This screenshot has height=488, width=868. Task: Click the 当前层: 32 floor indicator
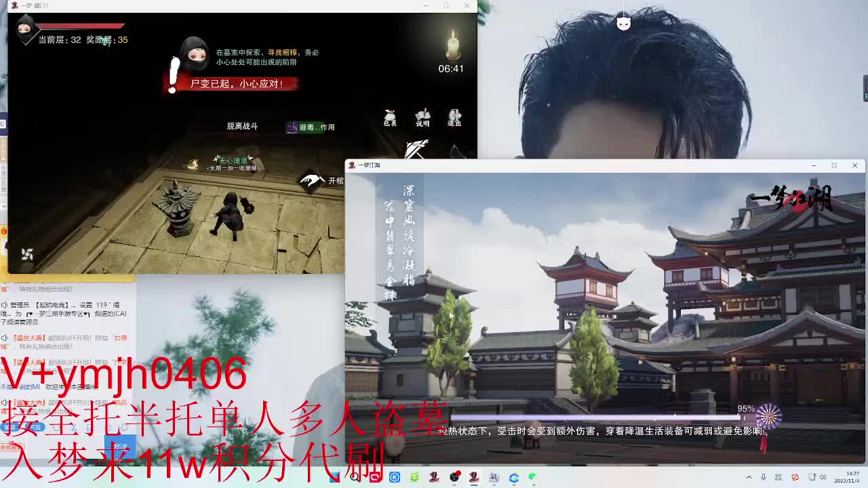click(60, 40)
